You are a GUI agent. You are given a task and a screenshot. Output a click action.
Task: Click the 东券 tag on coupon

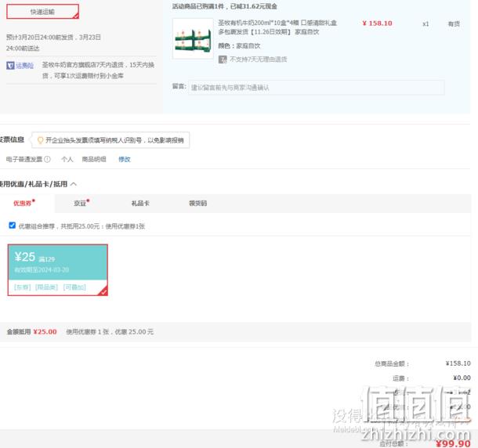(x=22, y=287)
